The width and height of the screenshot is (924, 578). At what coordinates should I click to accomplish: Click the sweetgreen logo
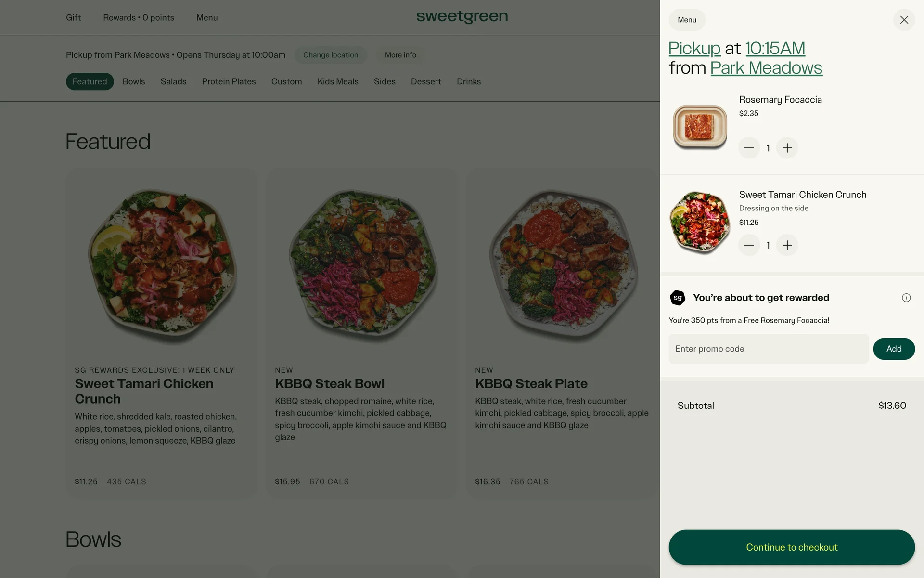462,17
